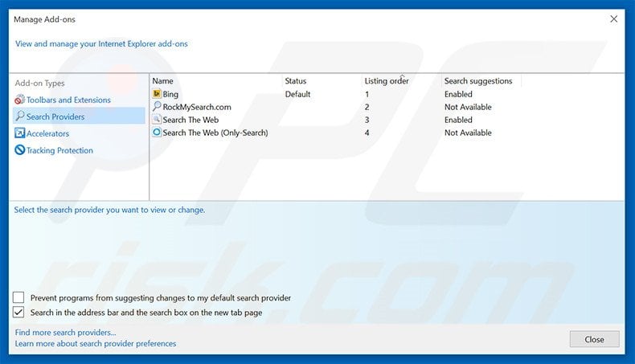Click the Toolbars and Extensions icon
635x364 pixels.
[x=19, y=100]
